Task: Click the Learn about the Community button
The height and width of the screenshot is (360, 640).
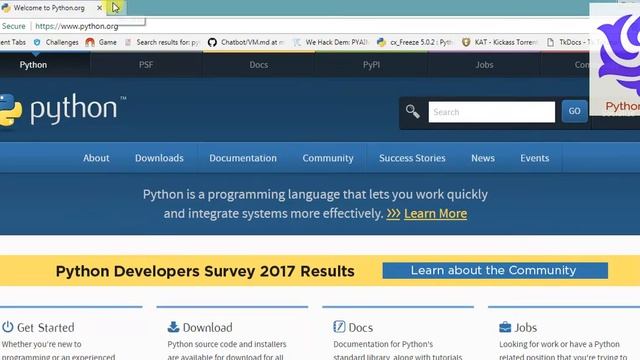Action: (x=495, y=271)
